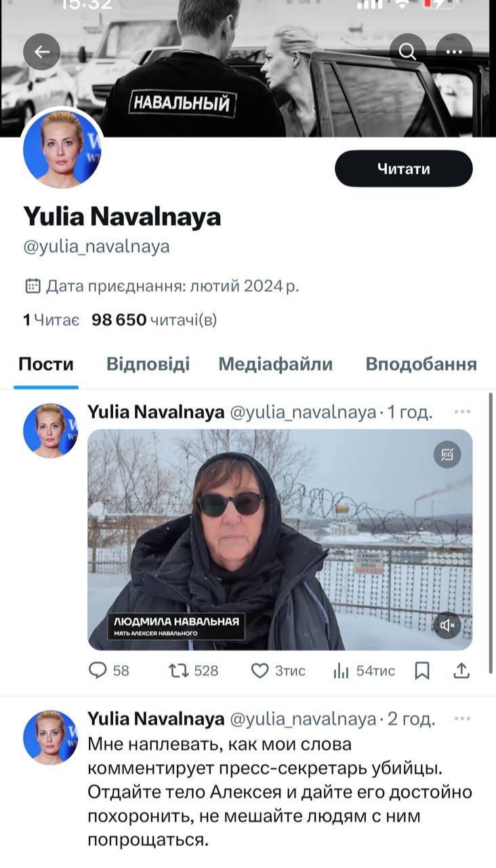
Task: Tap the back arrow button
Action: 42,52
